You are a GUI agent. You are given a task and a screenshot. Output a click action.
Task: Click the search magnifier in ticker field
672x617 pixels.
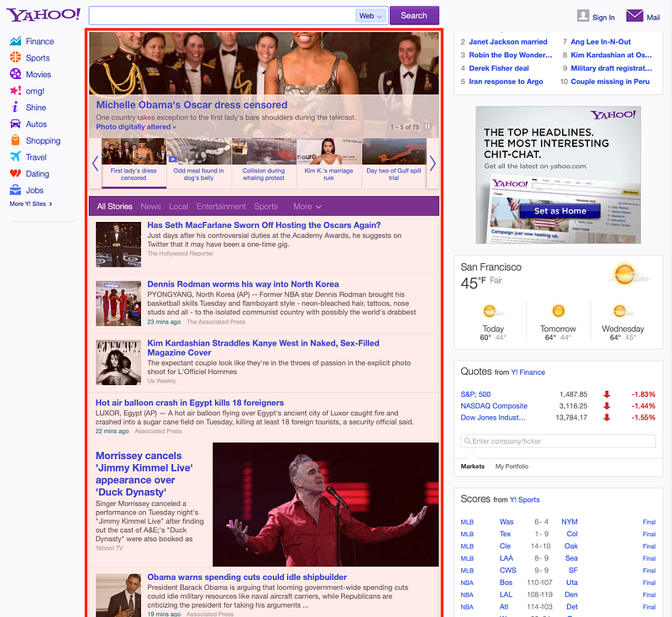tap(467, 440)
